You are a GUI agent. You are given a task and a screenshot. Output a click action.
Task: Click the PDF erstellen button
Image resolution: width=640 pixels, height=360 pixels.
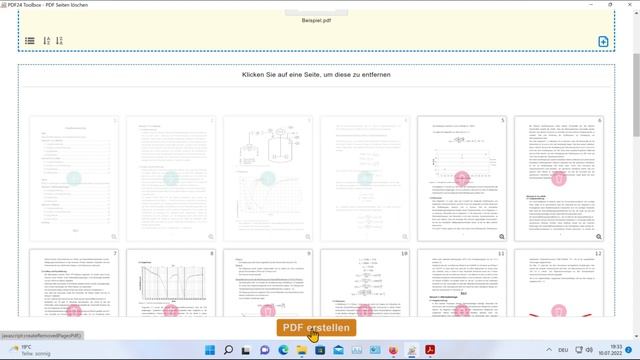[x=316, y=328]
